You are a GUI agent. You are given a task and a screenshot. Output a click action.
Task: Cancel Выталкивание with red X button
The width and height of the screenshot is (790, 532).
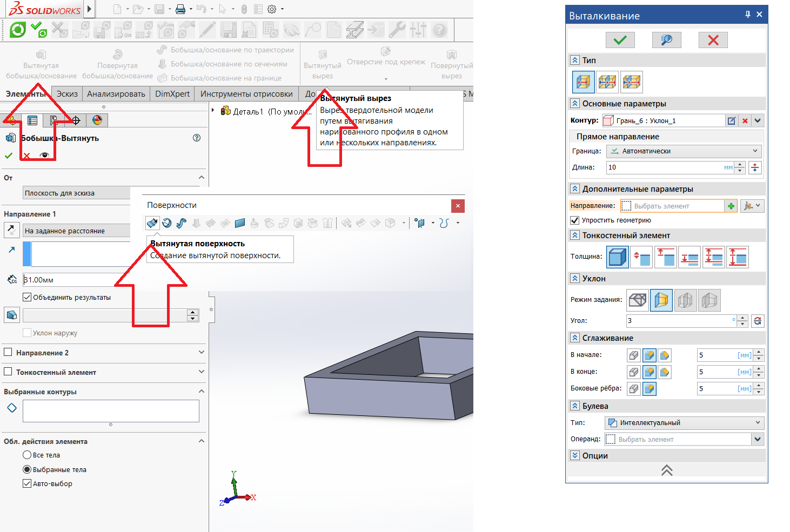[713, 40]
